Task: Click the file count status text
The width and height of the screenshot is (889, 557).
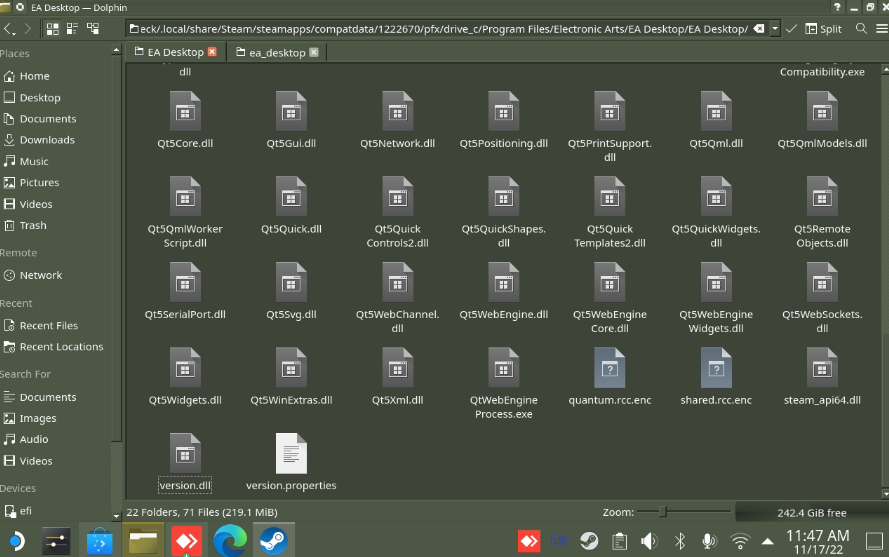Action: tap(202, 512)
